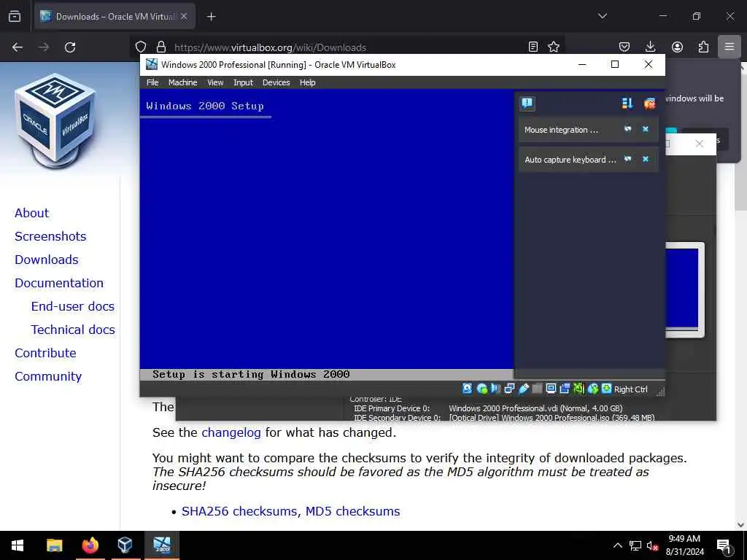Click the keyboard capture indicator beside Right Ctrl
Image resolution: width=747 pixels, height=560 pixels.
pyautogui.click(x=606, y=389)
